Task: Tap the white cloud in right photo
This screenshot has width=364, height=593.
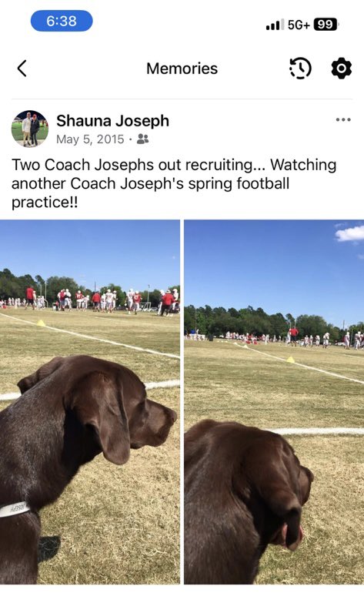Action: tap(350, 233)
